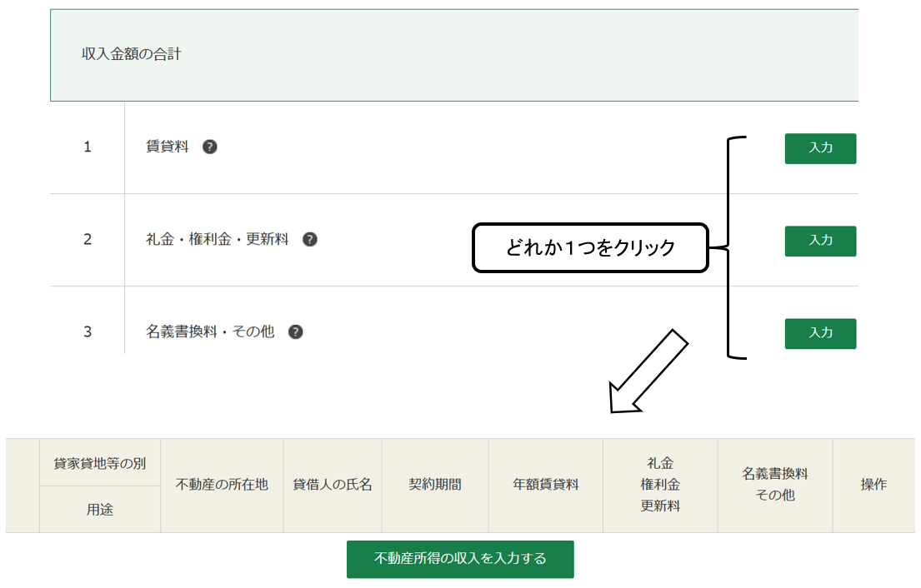
Task: Click the 貸家貸地等の別 column header
Action: click(x=100, y=463)
